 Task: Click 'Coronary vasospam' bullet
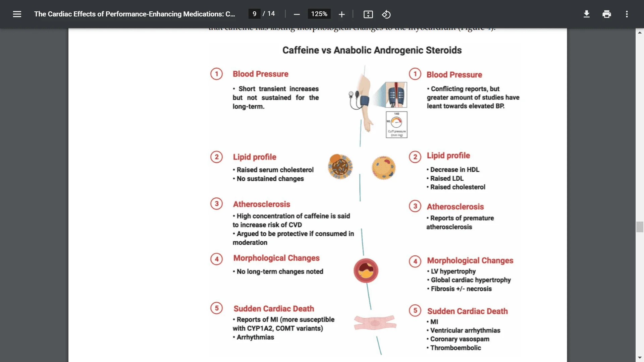[458, 339]
